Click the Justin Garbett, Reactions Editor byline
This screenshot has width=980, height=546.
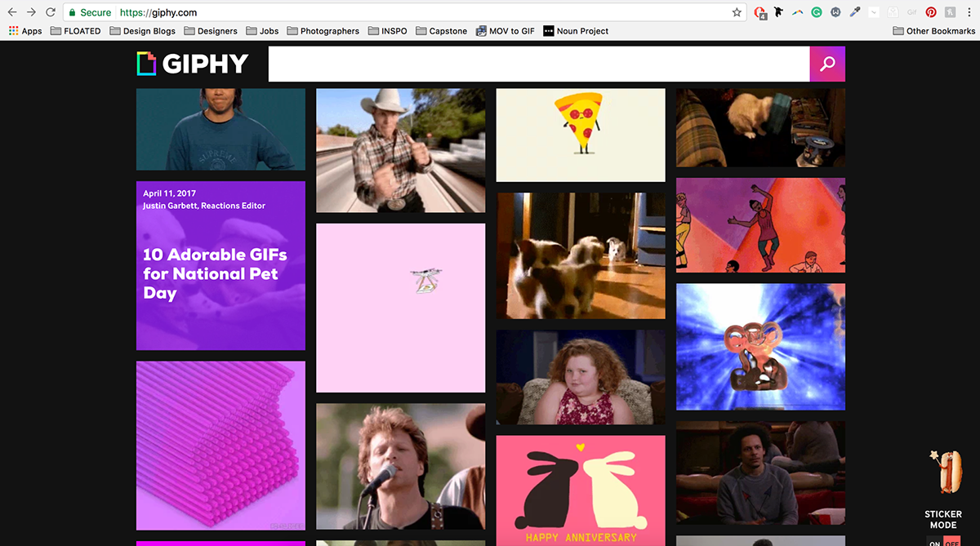pyautogui.click(x=204, y=206)
